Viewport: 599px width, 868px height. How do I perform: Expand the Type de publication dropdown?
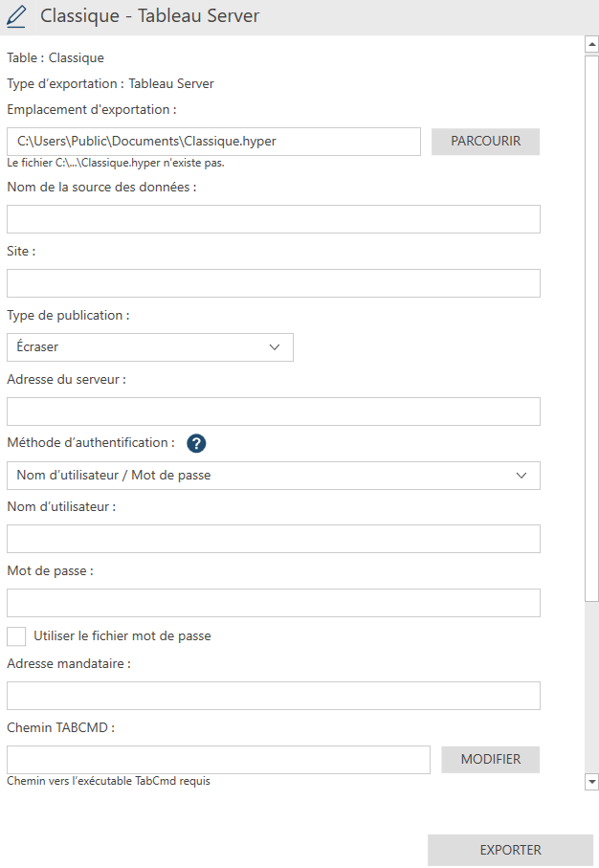(149, 347)
